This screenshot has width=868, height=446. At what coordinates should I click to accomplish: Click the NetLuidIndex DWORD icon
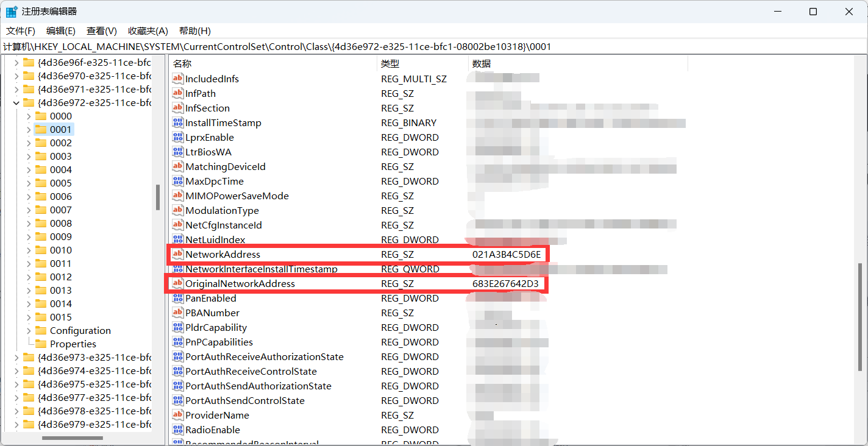177,239
